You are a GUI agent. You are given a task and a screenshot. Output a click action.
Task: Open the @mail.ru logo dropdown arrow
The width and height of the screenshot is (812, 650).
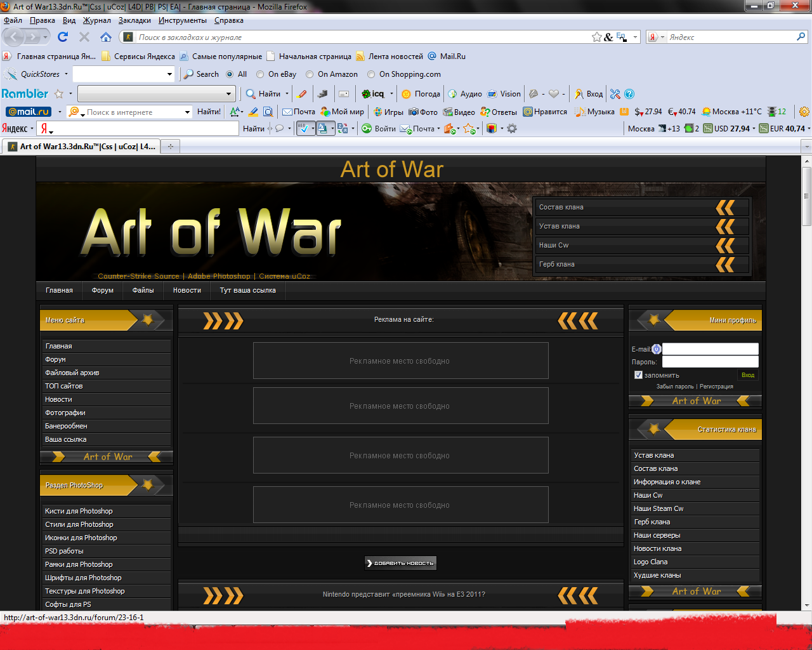click(x=60, y=112)
